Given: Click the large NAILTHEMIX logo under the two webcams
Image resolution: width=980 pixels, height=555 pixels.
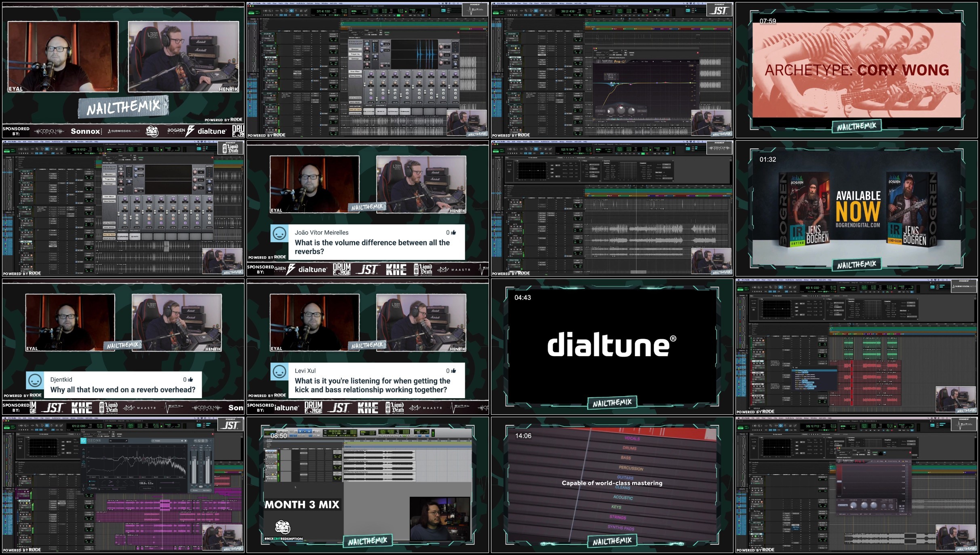Looking at the screenshot, I should click(x=123, y=107).
